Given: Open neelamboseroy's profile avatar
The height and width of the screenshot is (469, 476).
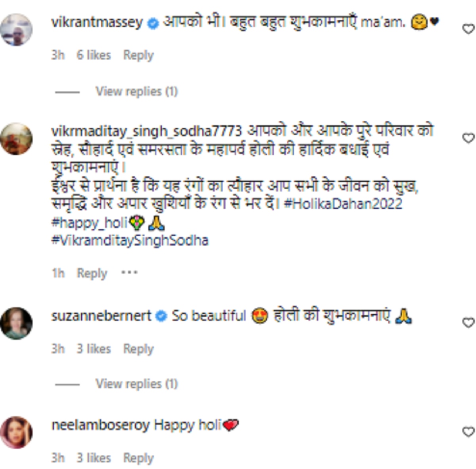Looking at the screenshot, I should point(16,432).
